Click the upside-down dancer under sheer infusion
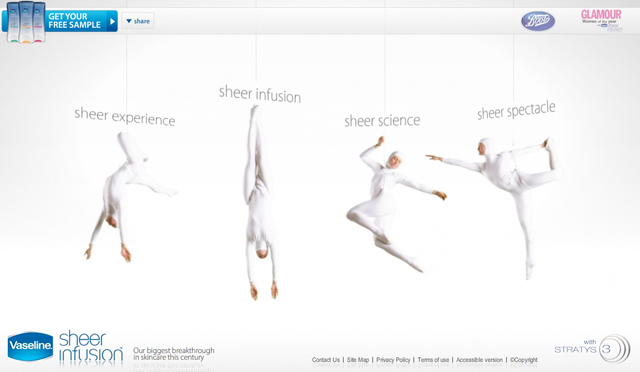This screenshot has height=372, width=640. tap(260, 202)
